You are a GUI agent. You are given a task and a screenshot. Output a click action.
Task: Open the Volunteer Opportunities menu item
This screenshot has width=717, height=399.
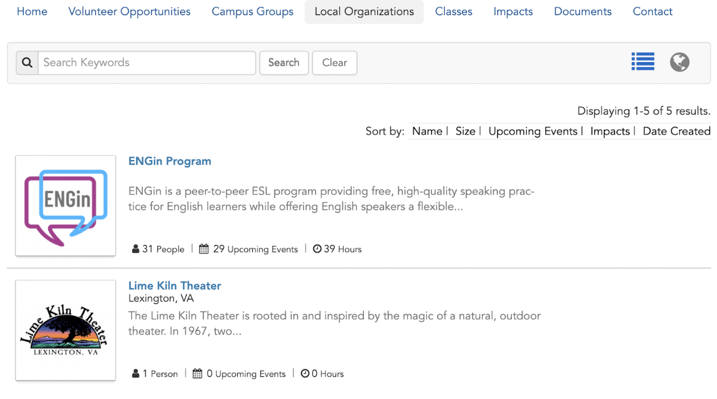[x=129, y=11]
